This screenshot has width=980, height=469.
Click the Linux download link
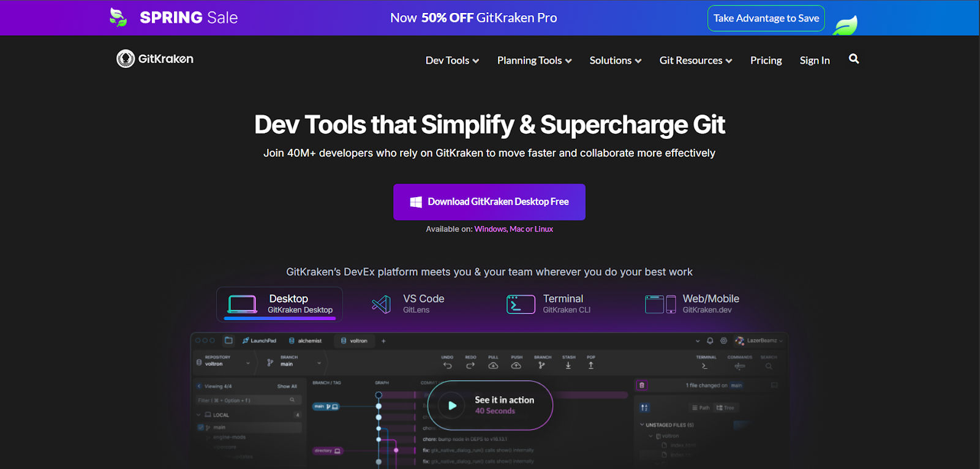coord(544,229)
